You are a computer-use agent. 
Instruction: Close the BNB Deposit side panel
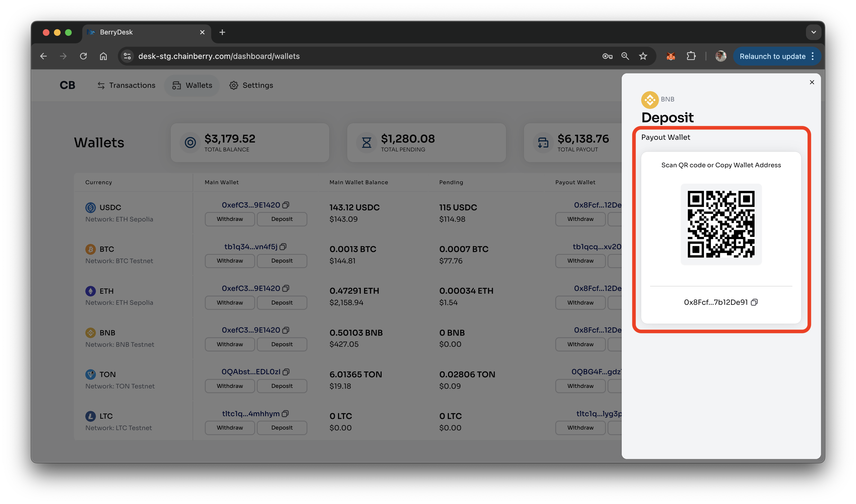(812, 82)
